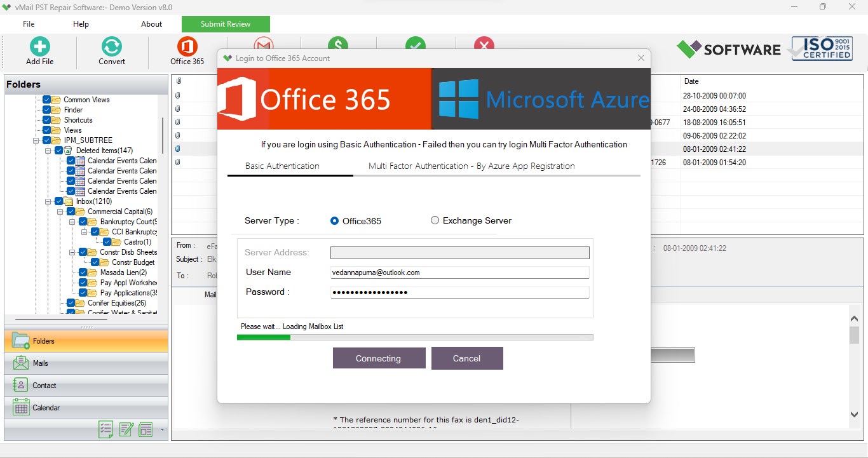Screen dimensions: 868x458
Task: Select the Exchange Server radio button
Action: click(x=435, y=220)
